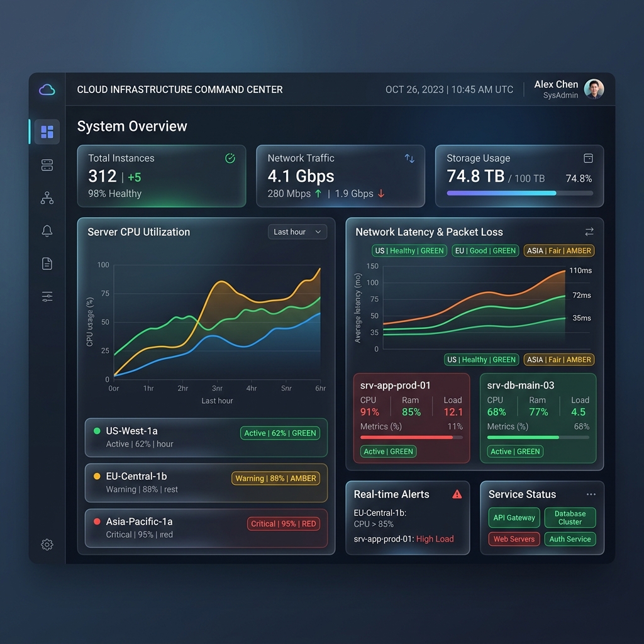The image size is (644, 644).
Task: Open the EU-Central-1b region row
Action: (206, 482)
